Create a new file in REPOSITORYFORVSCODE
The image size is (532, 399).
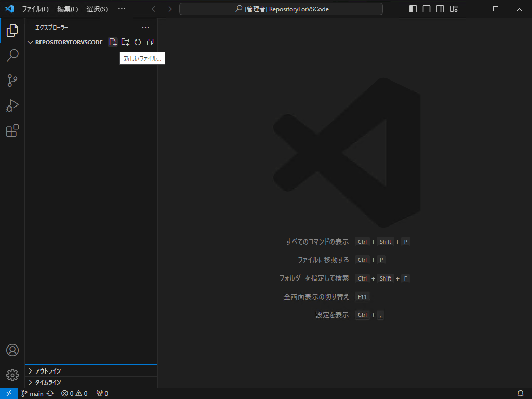point(113,42)
